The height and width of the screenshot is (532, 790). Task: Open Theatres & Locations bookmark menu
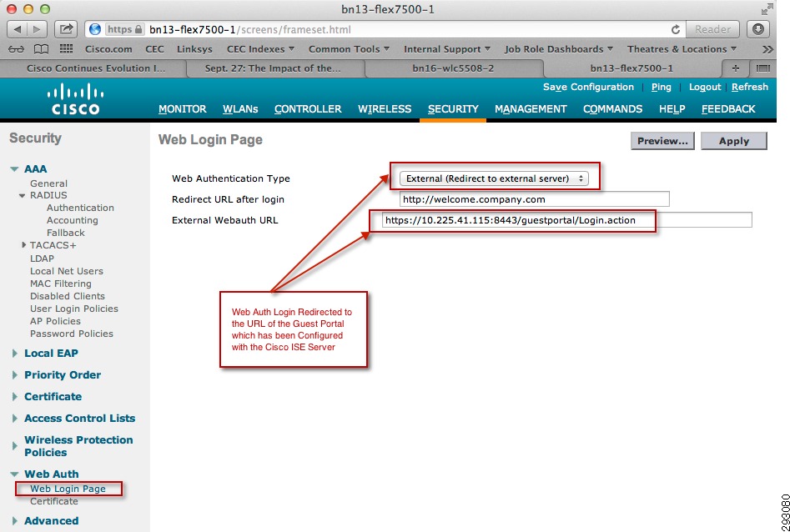[x=682, y=49]
